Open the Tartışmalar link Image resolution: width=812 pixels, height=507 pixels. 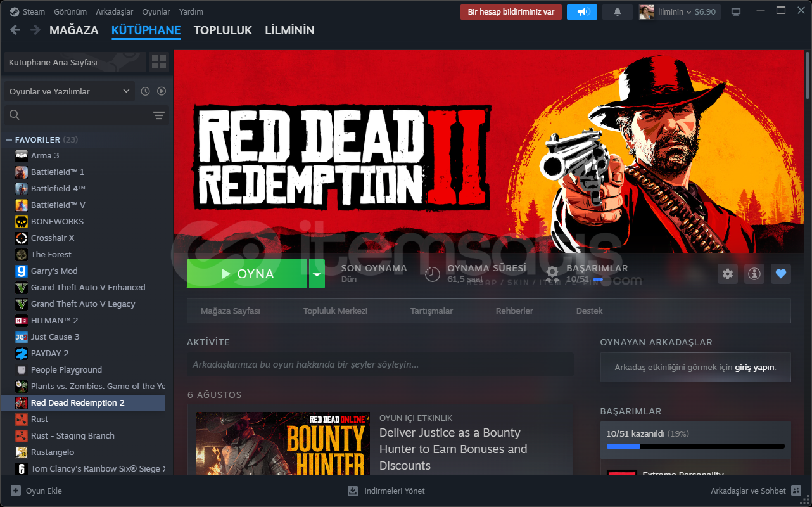[431, 311]
